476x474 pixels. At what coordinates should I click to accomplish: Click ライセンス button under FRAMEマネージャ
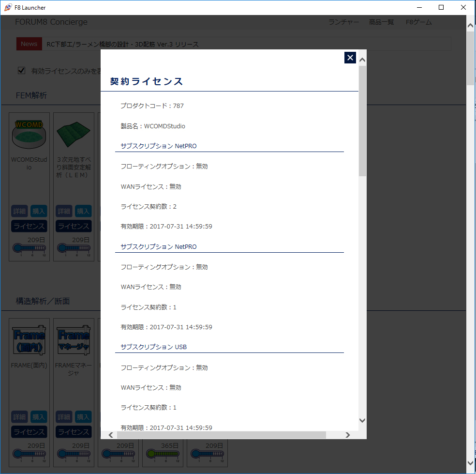click(74, 432)
